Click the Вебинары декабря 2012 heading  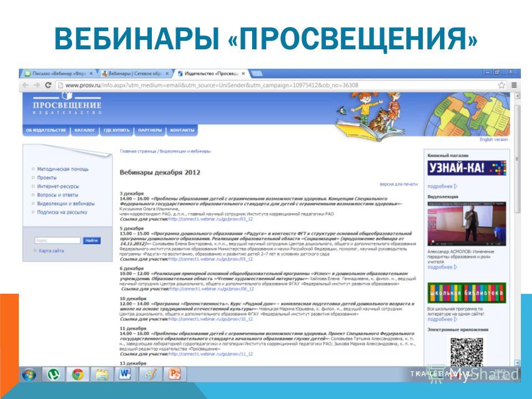(x=160, y=172)
